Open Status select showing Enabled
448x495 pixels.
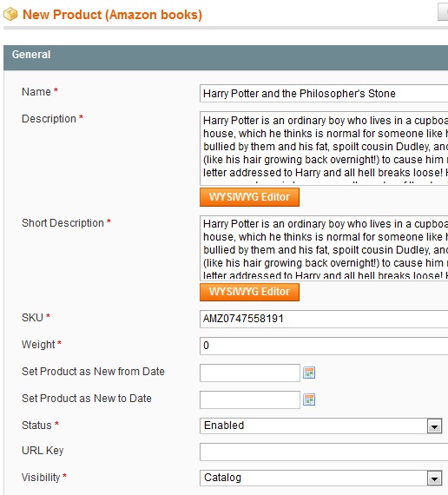coord(320,426)
